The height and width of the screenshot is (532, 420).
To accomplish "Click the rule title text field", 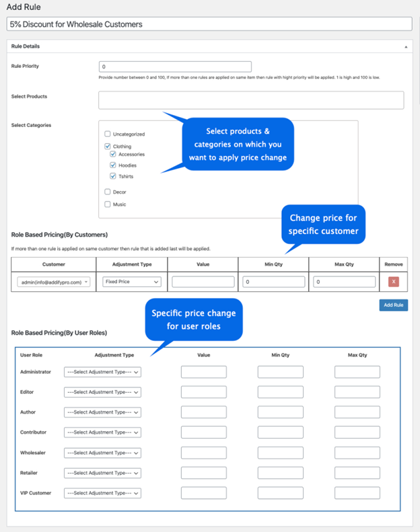I will pos(209,24).
